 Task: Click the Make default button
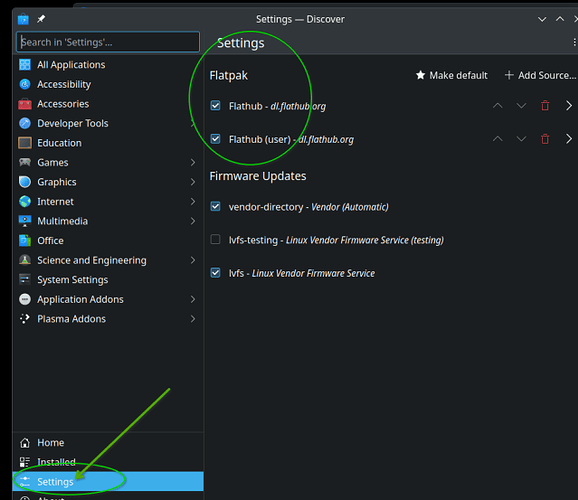coord(452,75)
